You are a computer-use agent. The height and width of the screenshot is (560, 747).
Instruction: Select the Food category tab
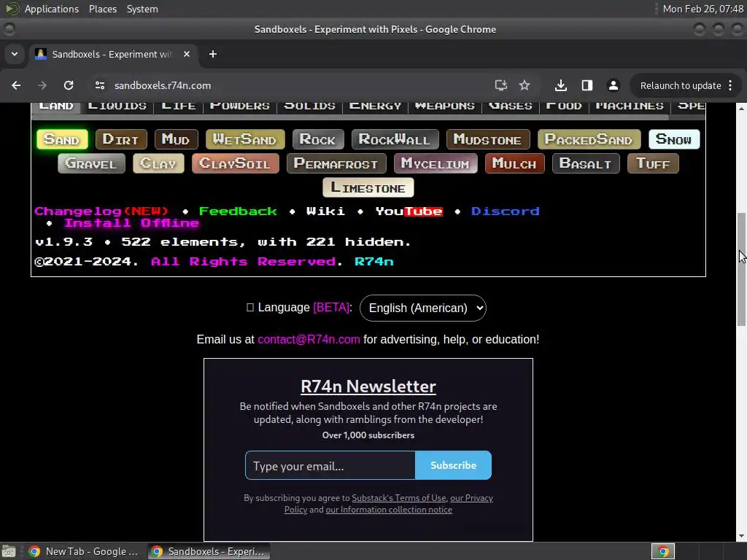(564, 106)
